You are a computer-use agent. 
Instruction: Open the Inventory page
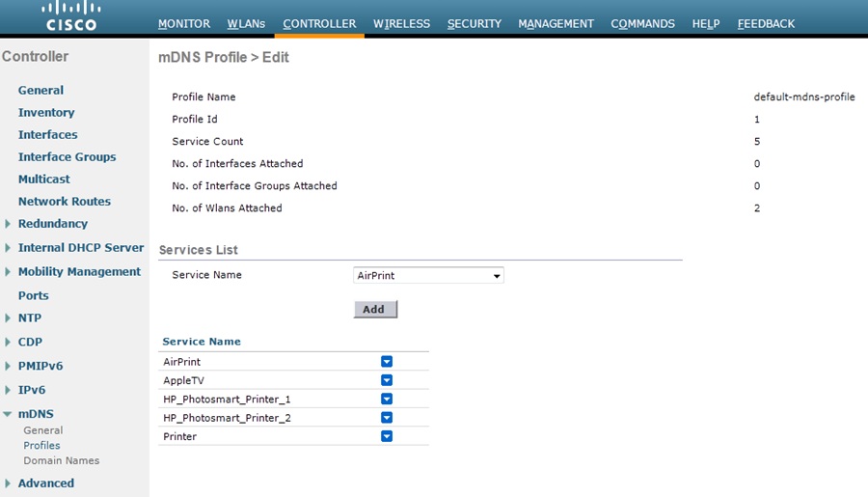[x=46, y=113]
